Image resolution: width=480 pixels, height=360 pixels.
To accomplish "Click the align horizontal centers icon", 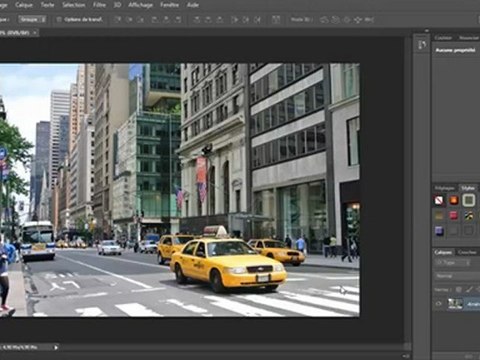I will (x=166, y=20).
